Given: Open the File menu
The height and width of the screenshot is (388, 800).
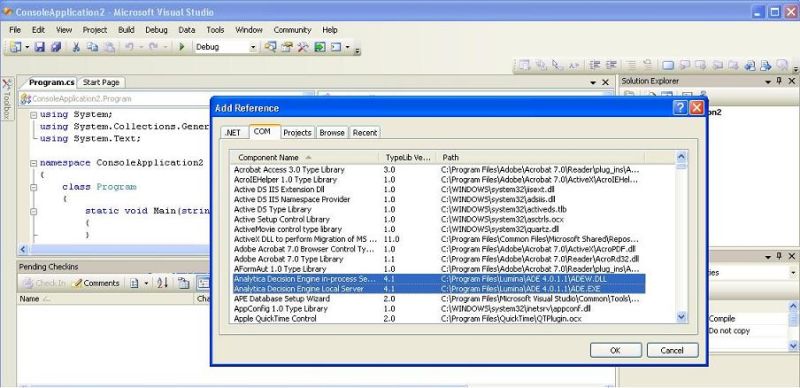Looking at the screenshot, I should pyautogui.click(x=15, y=30).
